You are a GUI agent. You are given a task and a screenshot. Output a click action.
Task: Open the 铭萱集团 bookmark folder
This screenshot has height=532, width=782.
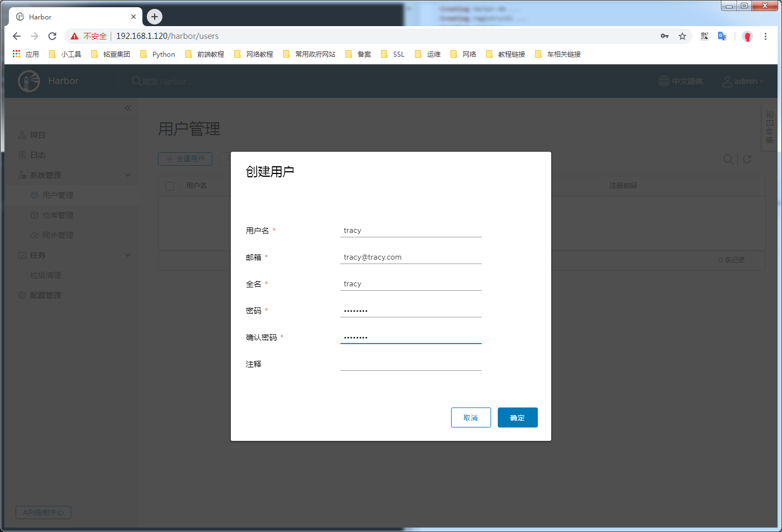[x=111, y=54]
